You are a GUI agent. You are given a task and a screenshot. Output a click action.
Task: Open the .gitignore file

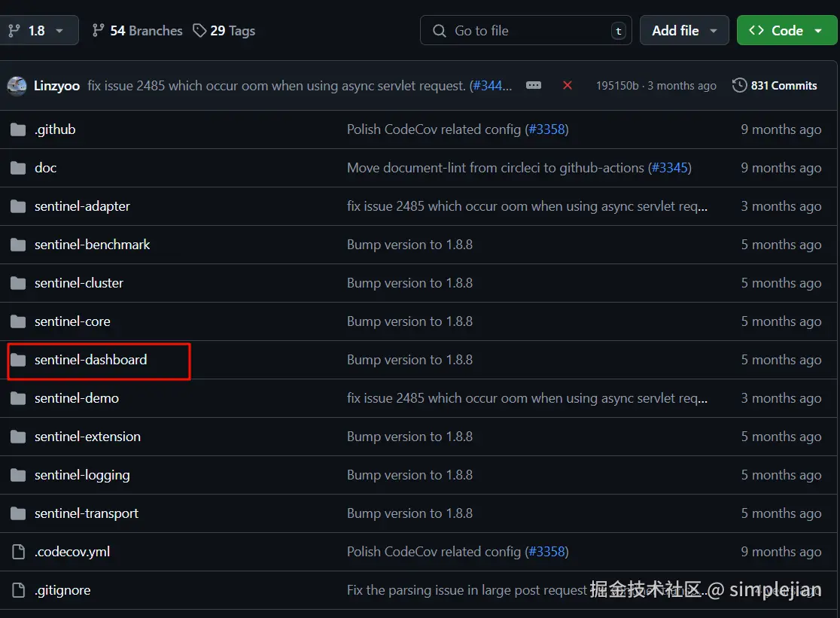pos(62,590)
